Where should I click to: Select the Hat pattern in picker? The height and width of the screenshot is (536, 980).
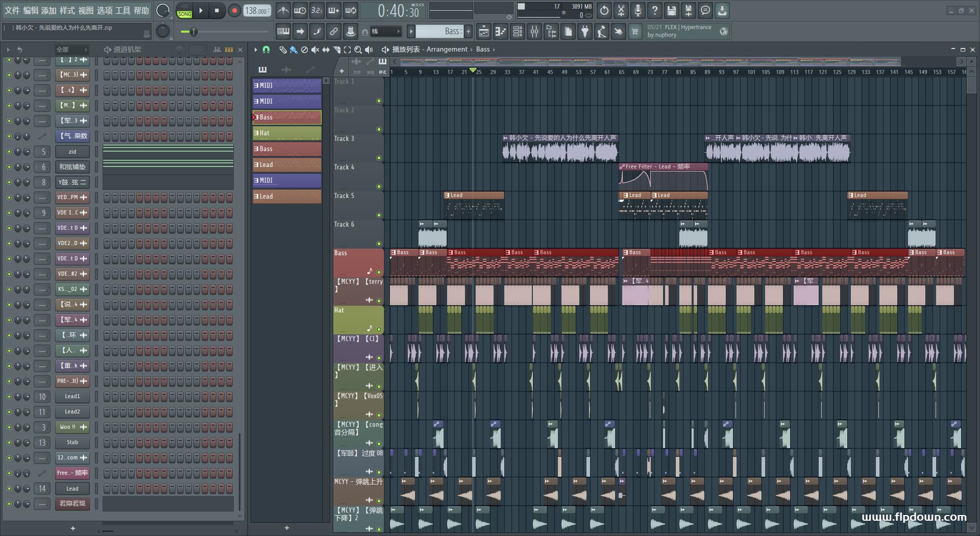click(287, 133)
